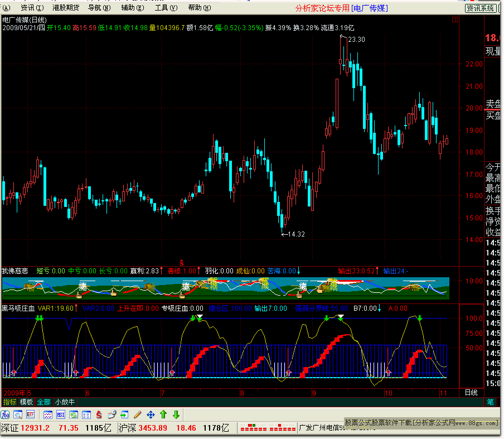
Task: Click the green arrow into window icon
Action: pyautogui.click(x=124, y=415)
